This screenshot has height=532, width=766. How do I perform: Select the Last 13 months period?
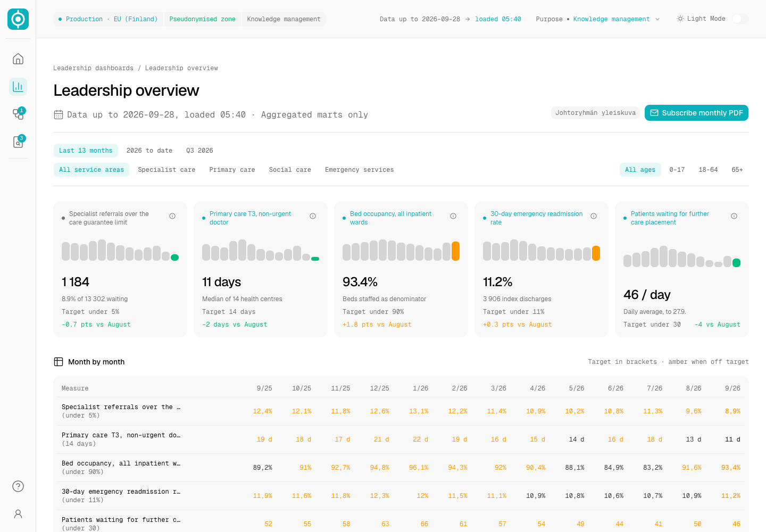click(86, 151)
